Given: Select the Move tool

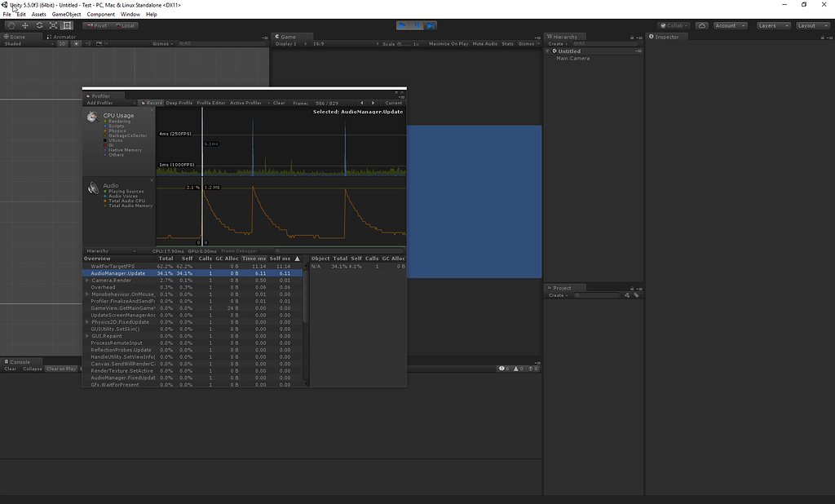Looking at the screenshot, I should click(x=24, y=25).
